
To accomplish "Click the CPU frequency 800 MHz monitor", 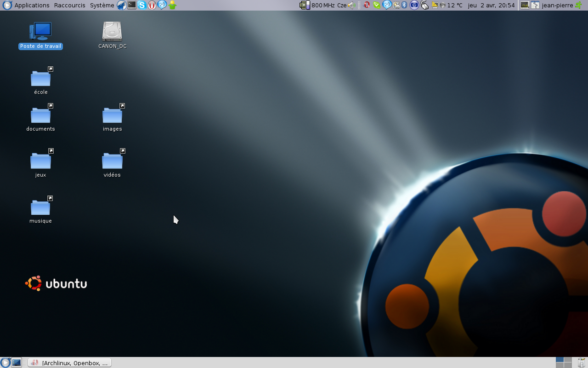I will coord(317,5).
